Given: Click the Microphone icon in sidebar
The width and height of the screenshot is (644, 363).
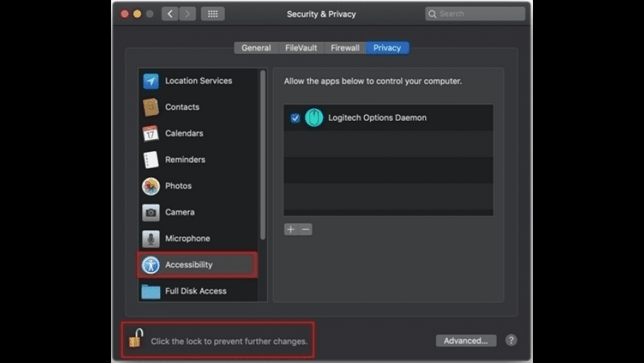Looking at the screenshot, I should click(x=151, y=239).
